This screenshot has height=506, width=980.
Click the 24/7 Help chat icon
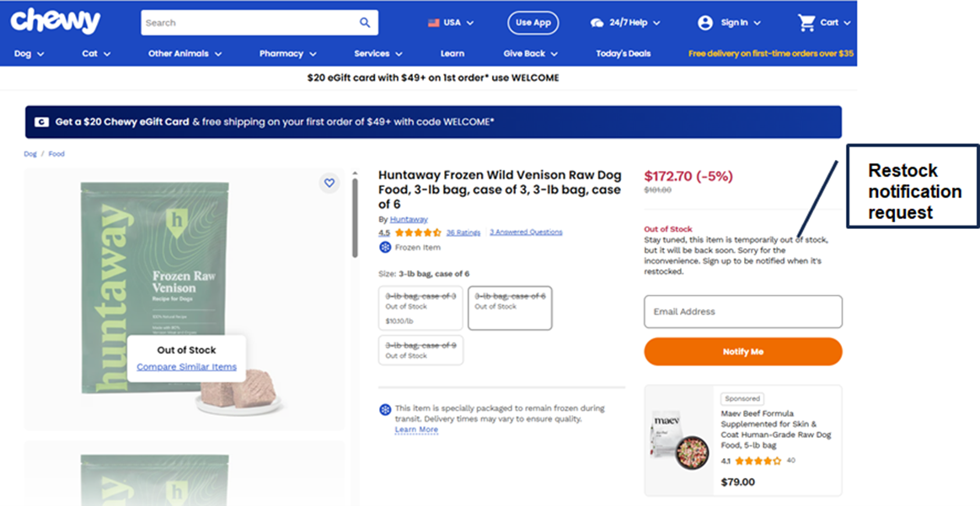click(x=597, y=23)
